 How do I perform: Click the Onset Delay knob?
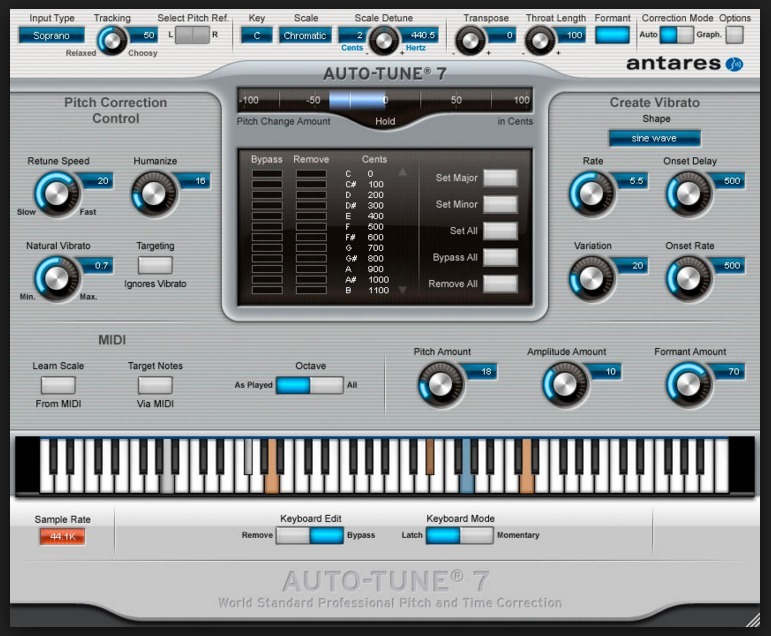[x=688, y=194]
